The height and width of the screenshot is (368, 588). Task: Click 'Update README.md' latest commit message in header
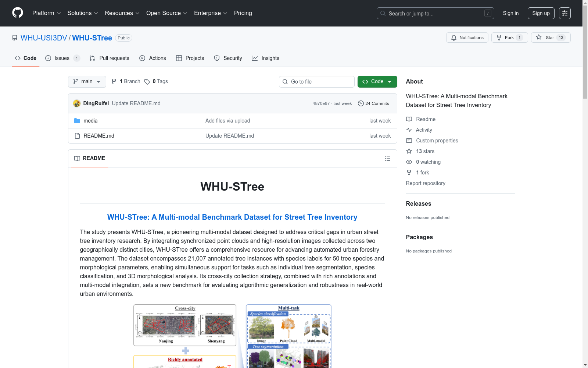136,103
